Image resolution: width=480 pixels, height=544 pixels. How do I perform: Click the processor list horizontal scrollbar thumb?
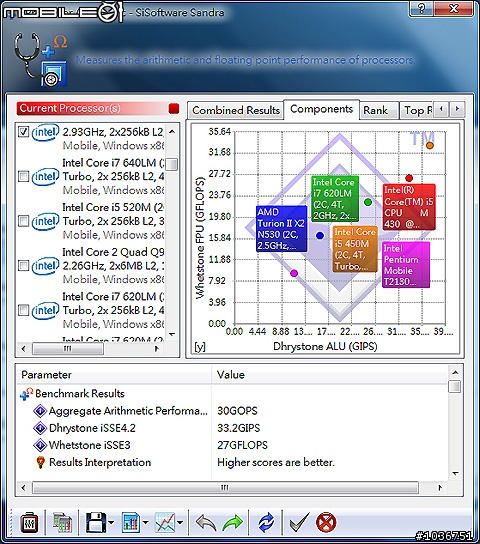click(68, 348)
